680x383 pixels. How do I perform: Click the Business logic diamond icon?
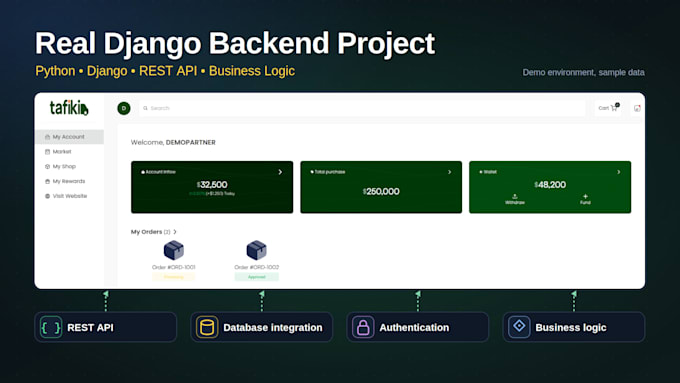(x=519, y=327)
